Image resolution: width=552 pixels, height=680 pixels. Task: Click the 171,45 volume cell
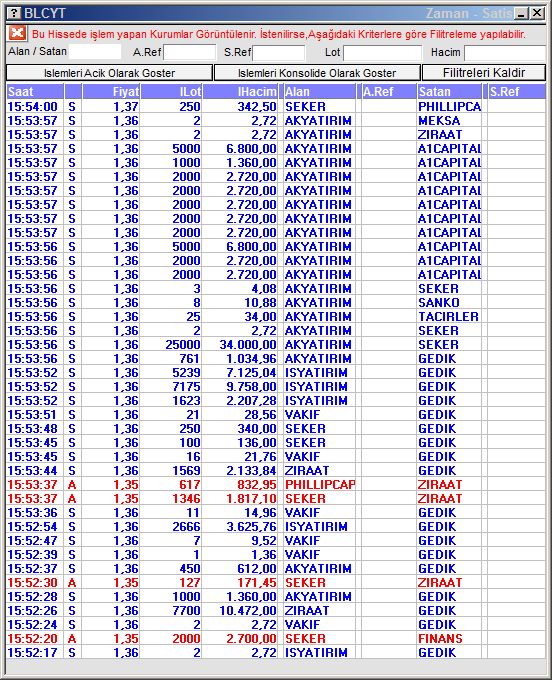click(x=240, y=582)
